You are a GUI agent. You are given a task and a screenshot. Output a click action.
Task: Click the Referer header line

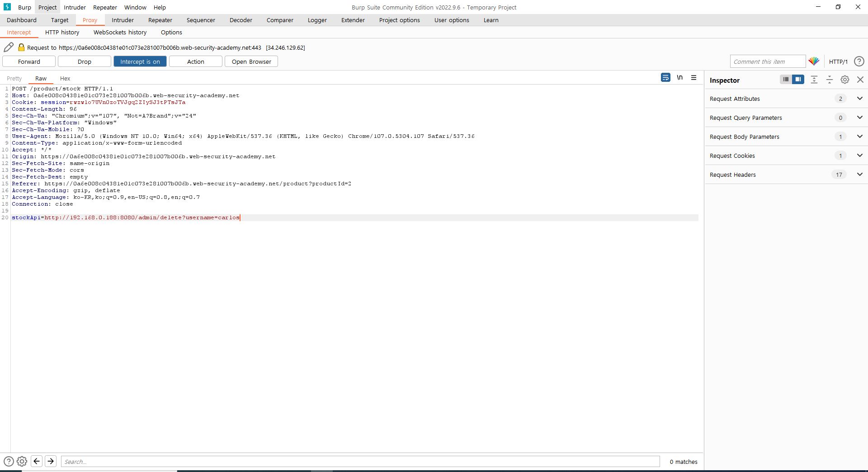point(181,184)
